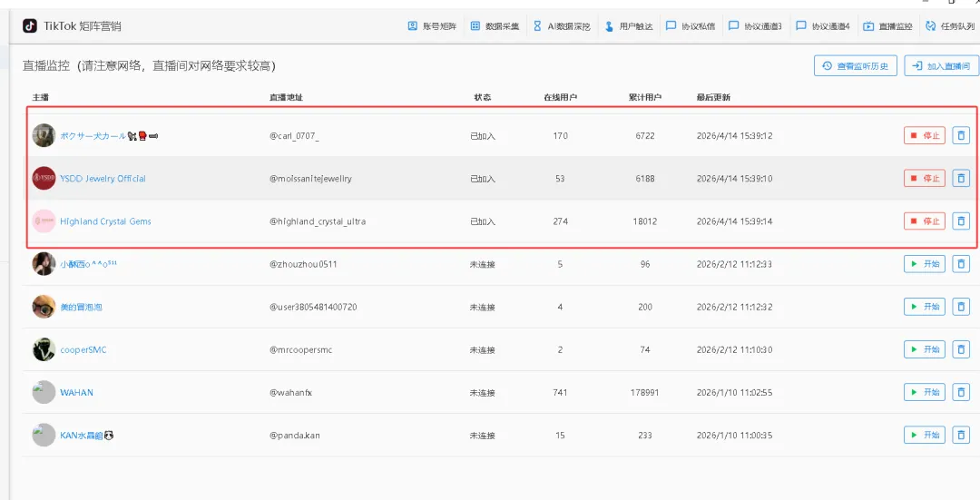Open Highland Crystal Gems streamer link
Image resolution: width=980 pixels, height=500 pixels.
point(105,221)
